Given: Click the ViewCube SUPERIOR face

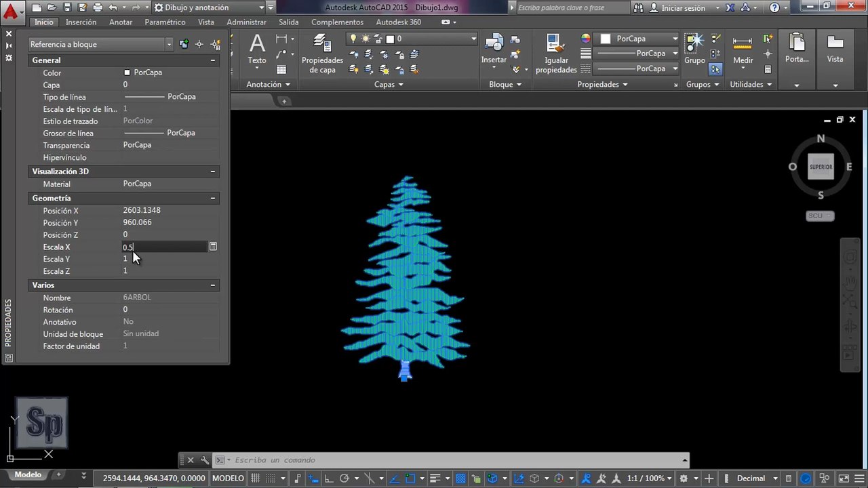Looking at the screenshot, I should [x=821, y=167].
